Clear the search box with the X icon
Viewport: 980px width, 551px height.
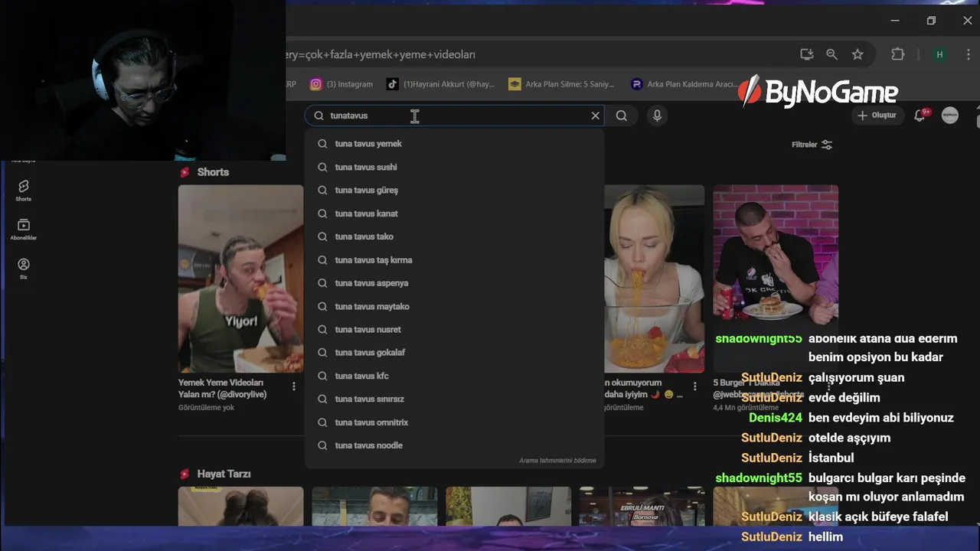click(x=595, y=116)
